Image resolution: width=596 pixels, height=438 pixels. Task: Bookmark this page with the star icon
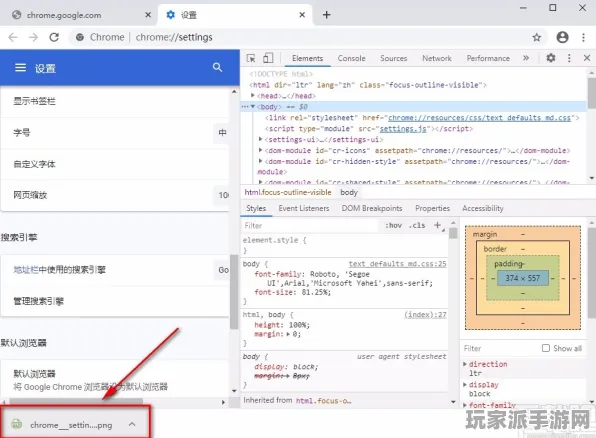(x=537, y=37)
